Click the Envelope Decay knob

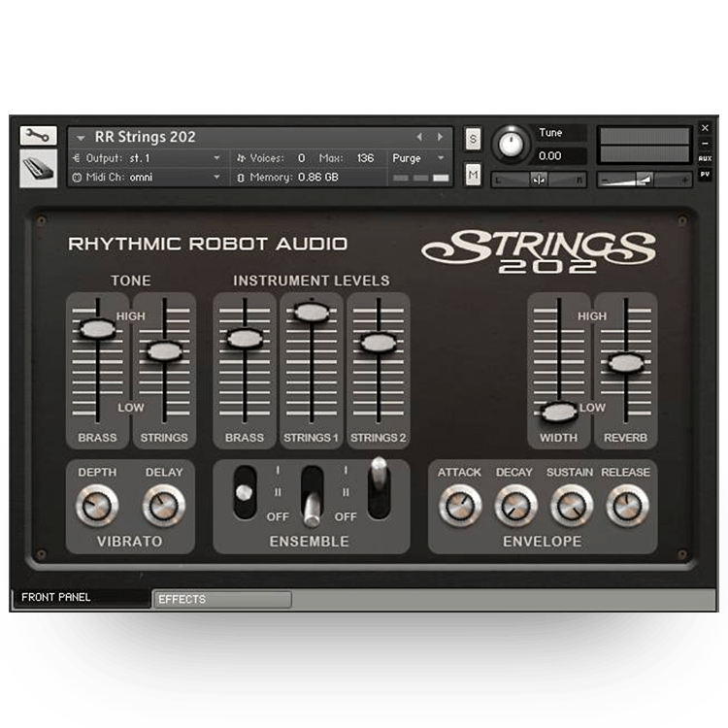coord(515,505)
